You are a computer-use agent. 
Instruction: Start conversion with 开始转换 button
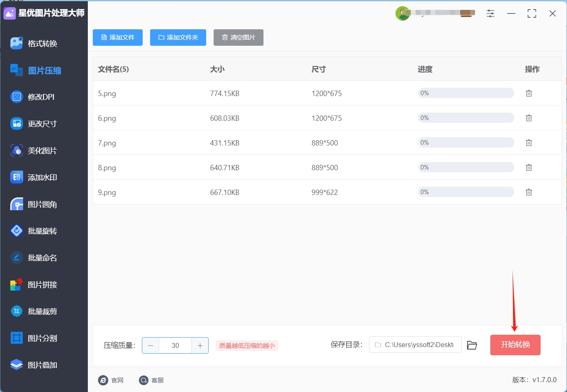point(515,345)
